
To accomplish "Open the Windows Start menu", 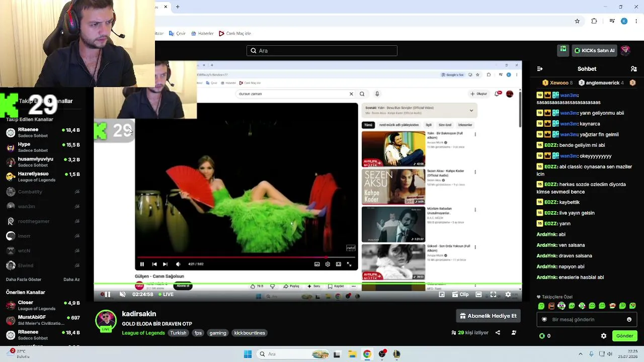I will pos(248,354).
